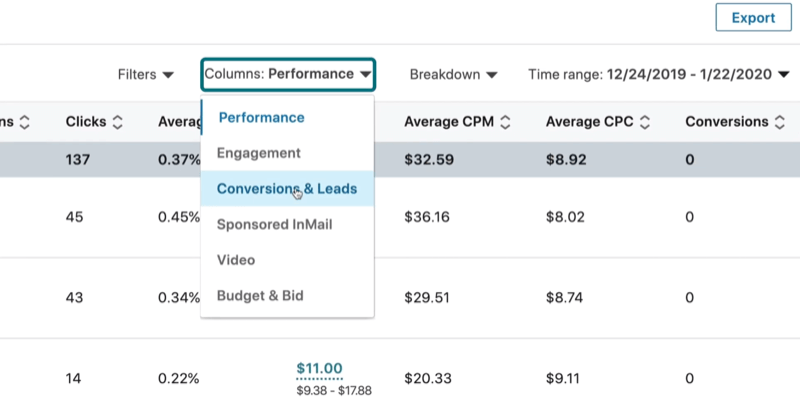Sort by Clicks column arrows icon

pos(118,122)
